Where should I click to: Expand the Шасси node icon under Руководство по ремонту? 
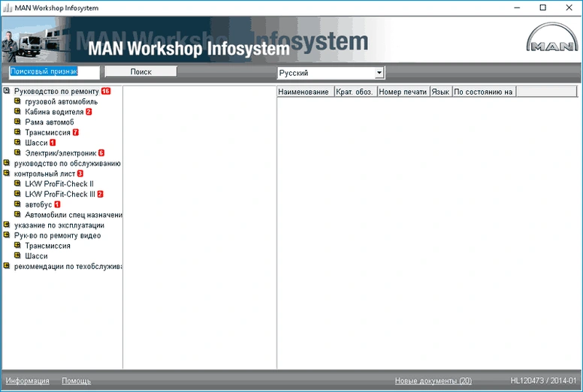[x=17, y=143]
